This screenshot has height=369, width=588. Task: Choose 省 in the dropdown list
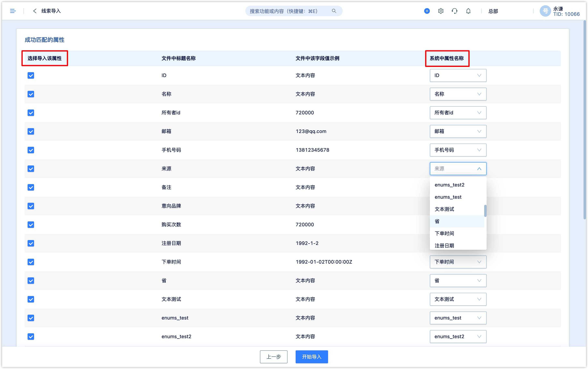click(x=457, y=221)
